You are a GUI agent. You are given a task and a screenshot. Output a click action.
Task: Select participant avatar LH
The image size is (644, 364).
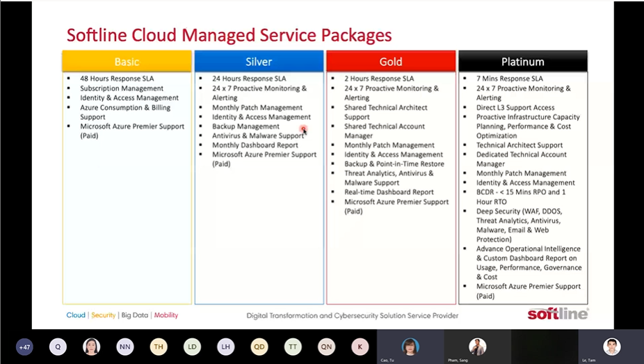[x=226, y=347]
